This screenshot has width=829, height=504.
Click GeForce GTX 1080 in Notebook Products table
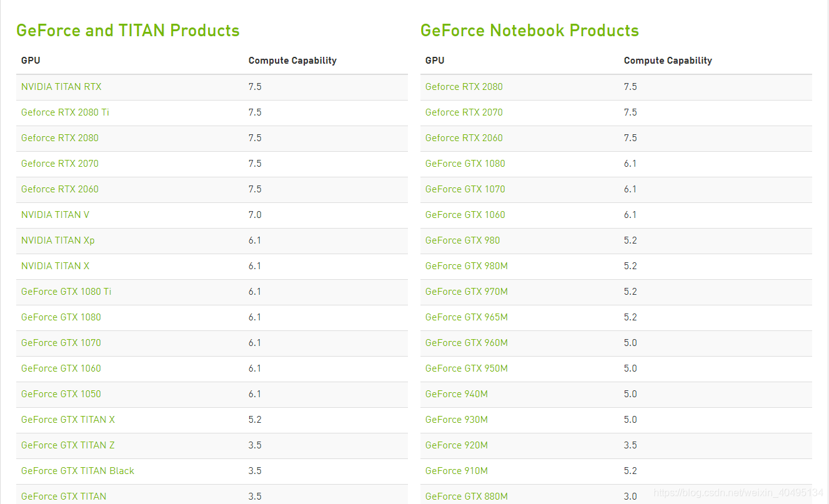click(465, 164)
